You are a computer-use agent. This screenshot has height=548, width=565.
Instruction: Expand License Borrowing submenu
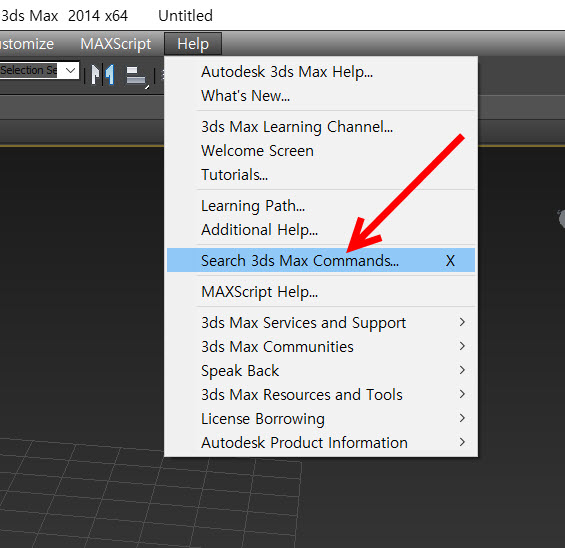pyautogui.click(x=321, y=419)
